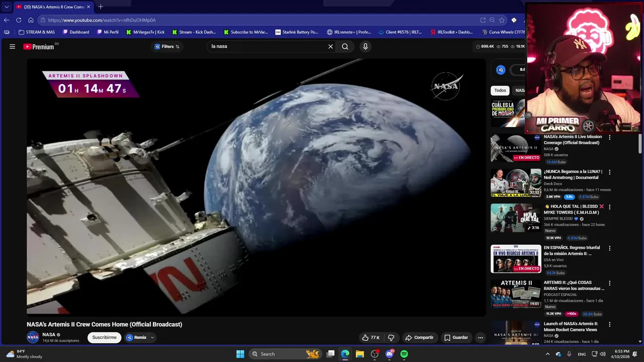Open options for Neil Armstrong documental video
Screen dimensions: 644x362
tap(610, 172)
